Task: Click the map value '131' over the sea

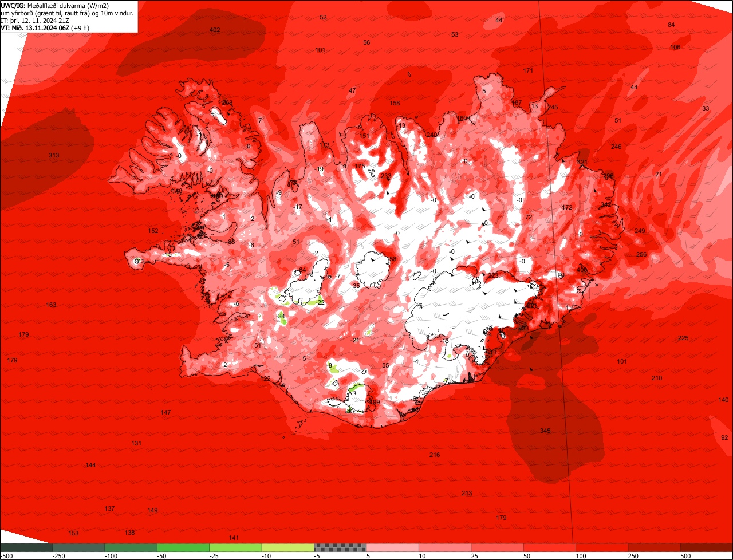Action: [136, 444]
